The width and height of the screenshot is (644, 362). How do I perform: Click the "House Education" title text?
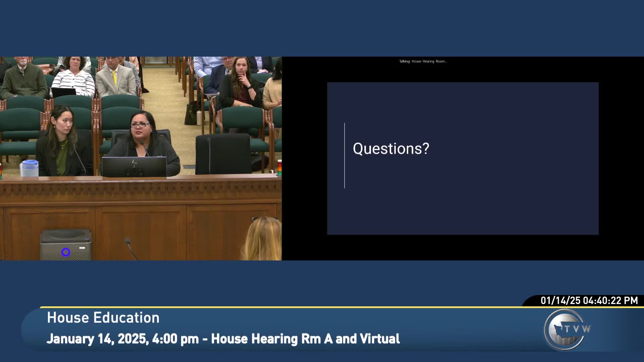(x=103, y=318)
